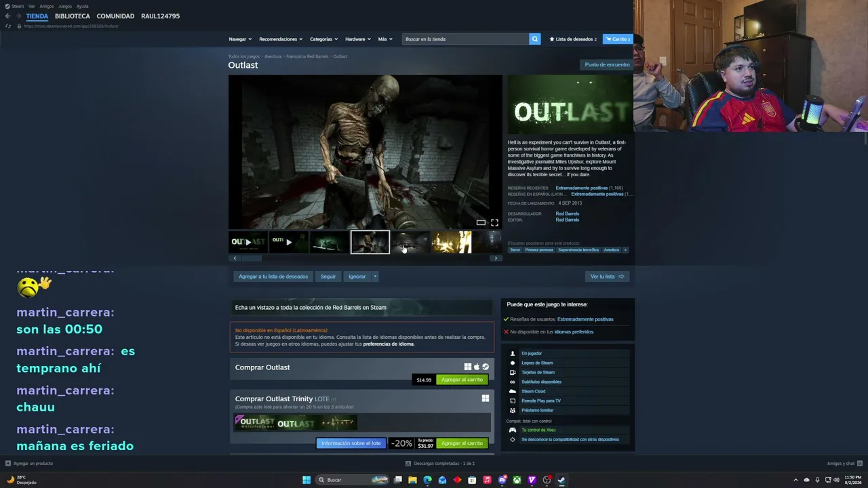This screenshot has height=488, width=868.
Task: Click the Subtítulos disponibles CC icon
Action: pos(513,382)
